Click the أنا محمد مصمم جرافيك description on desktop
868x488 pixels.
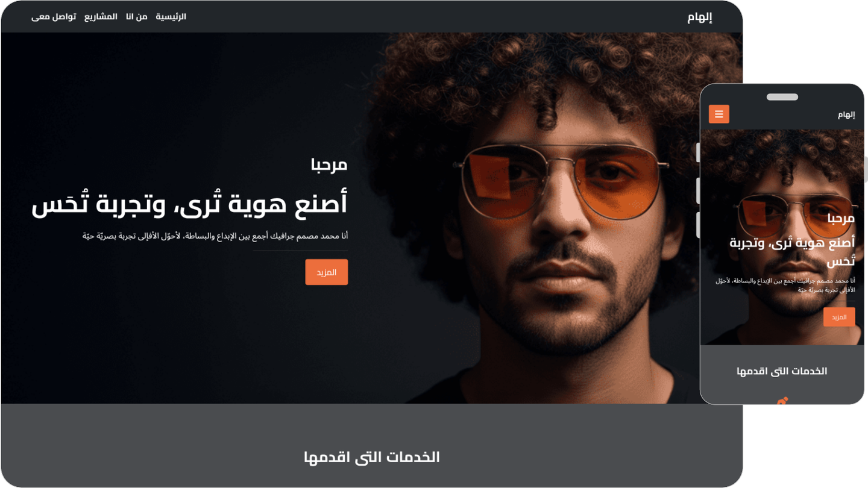(215, 236)
